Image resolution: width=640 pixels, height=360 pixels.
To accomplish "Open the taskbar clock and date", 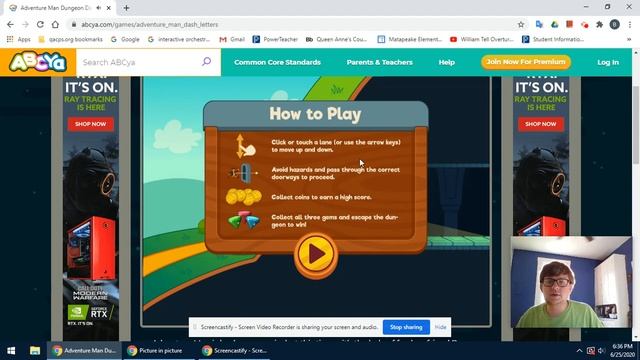I will click(x=622, y=351).
